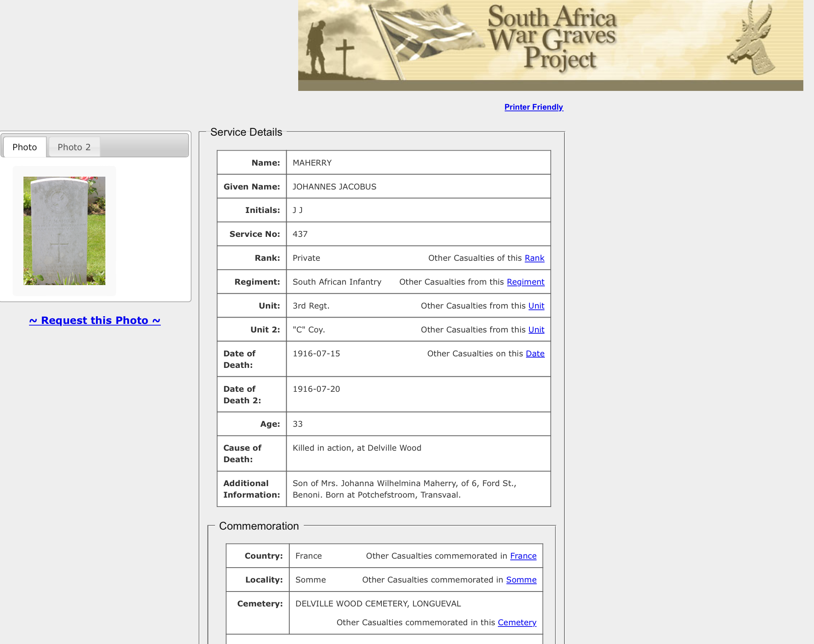Screen dimensions: 814x644
Task: Open other casualties in this Cemetery
Action: (x=517, y=623)
